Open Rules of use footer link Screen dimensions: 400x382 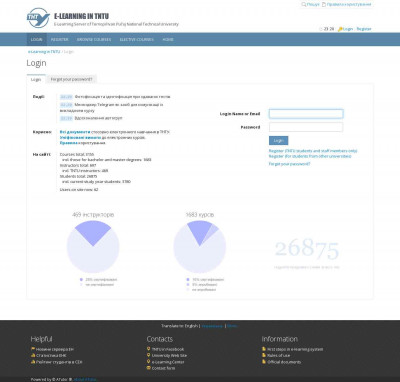pyautogui.click(x=278, y=355)
